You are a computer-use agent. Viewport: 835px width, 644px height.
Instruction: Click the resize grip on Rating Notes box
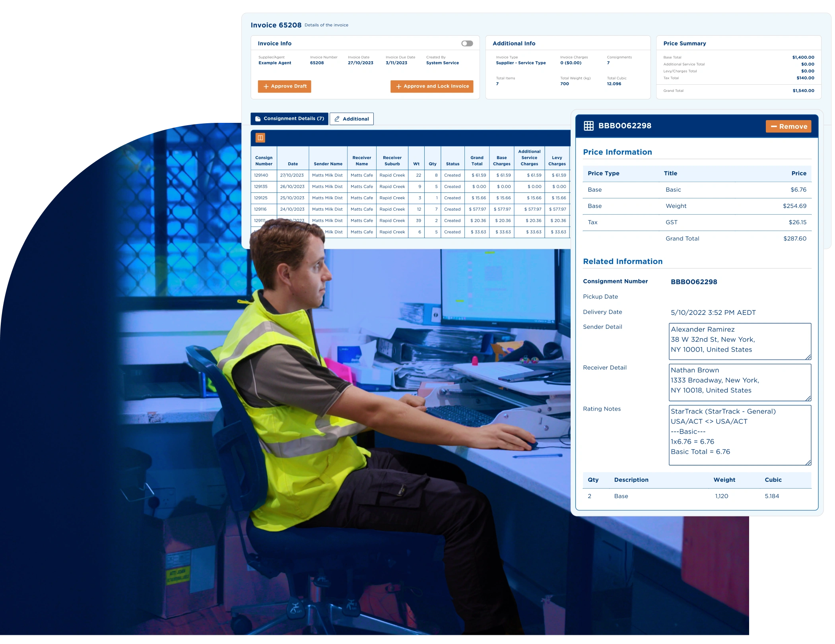pyautogui.click(x=808, y=462)
